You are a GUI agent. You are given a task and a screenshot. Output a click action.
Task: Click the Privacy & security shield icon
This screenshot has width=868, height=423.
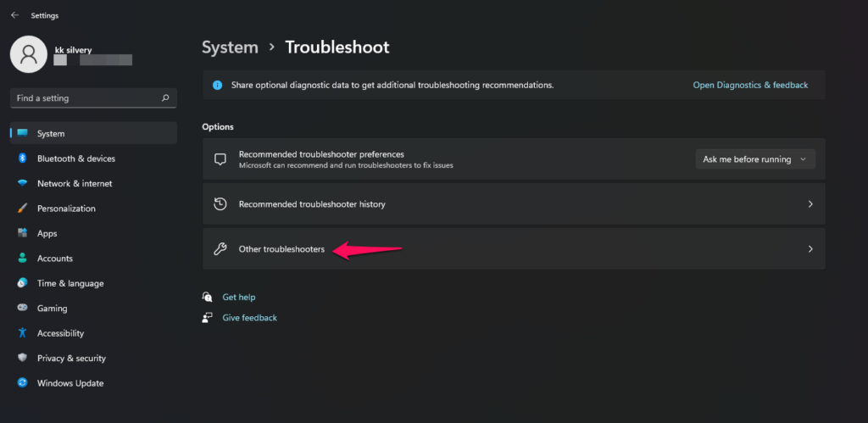[x=22, y=358]
